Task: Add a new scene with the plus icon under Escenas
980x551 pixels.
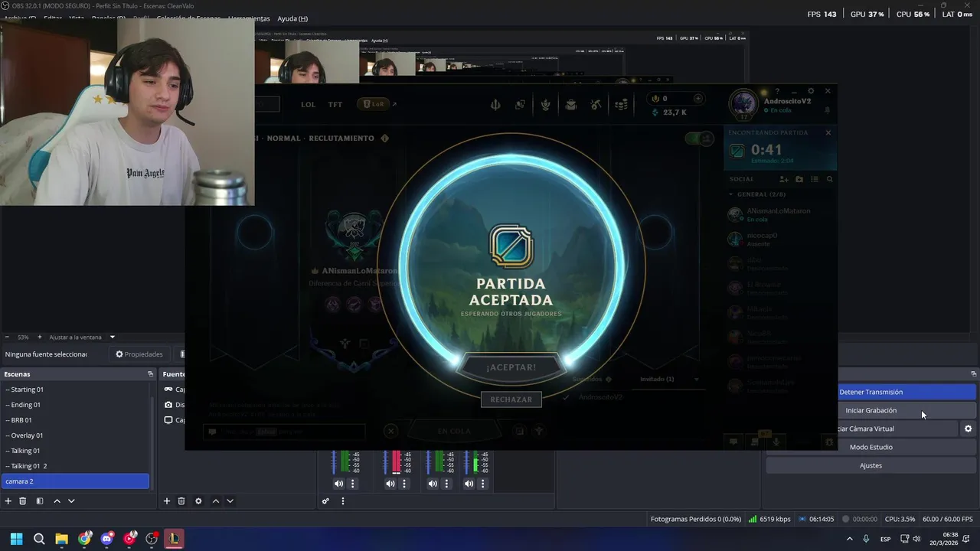Action: 8,501
